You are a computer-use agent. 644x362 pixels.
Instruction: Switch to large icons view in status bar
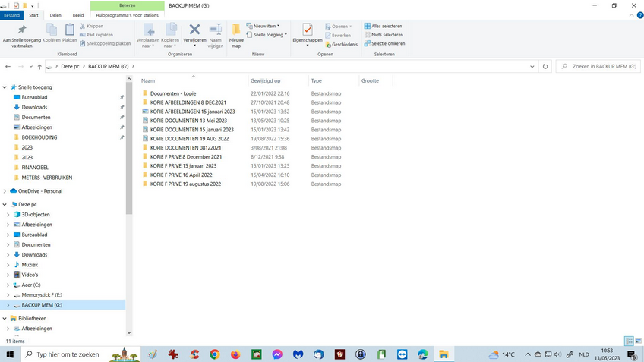pos(637,342)
